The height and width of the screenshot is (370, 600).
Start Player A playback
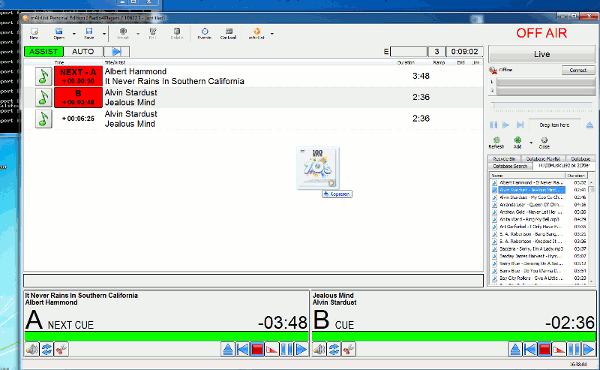[301, 349]
